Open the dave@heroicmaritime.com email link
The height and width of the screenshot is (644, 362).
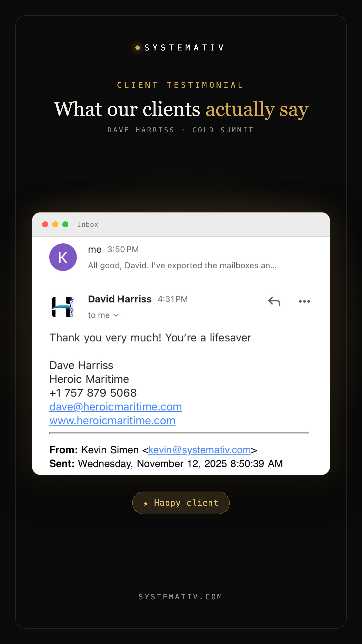coord(116,407)
